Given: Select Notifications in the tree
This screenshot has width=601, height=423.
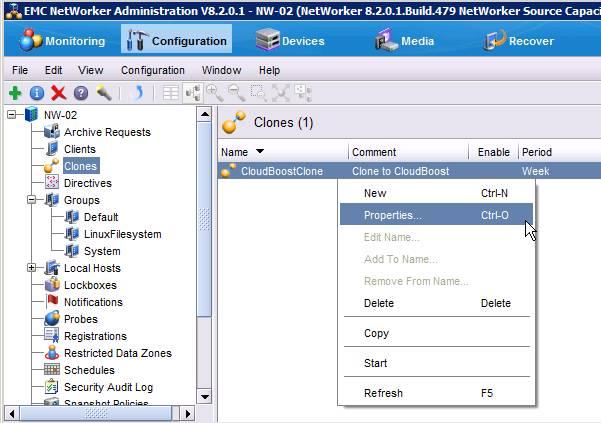Looking at the screenshot, I should [x=93, y=302].
